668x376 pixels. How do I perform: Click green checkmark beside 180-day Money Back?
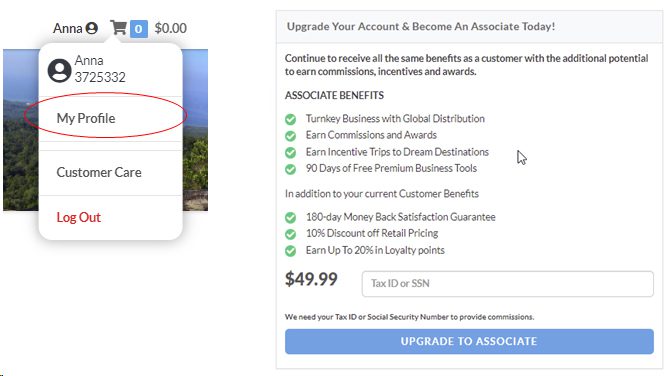tap(291, 218)
